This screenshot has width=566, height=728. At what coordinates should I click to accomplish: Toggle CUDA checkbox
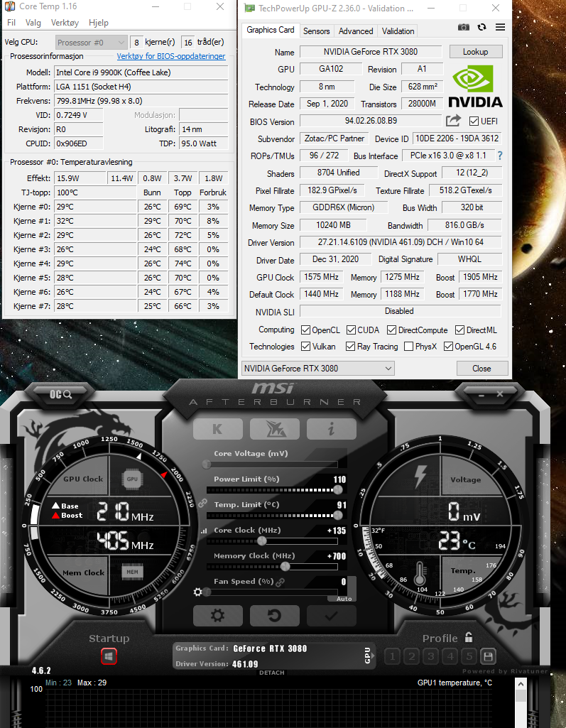coord(351,330)
